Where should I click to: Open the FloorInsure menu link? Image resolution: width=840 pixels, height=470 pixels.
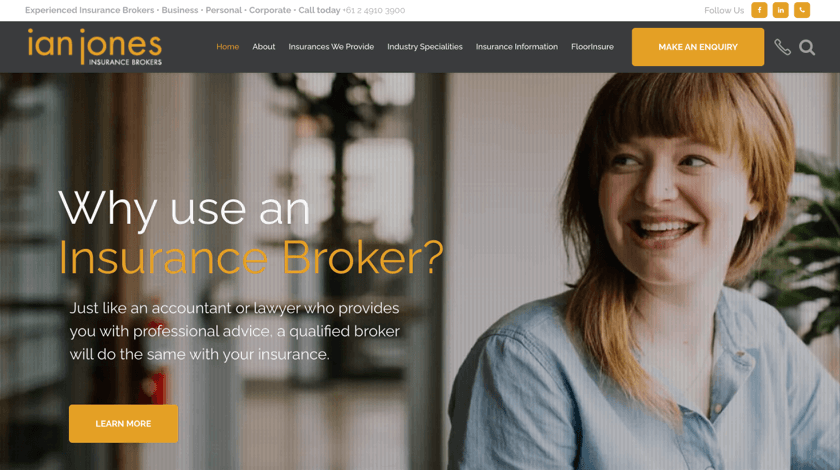click(x=592, y=47)
